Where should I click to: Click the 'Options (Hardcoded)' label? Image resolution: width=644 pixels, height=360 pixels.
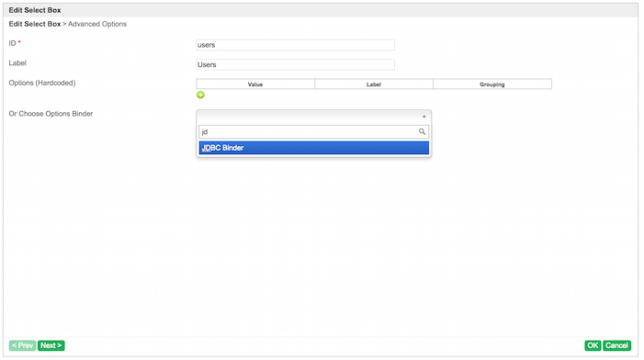click(x=42, y=83)
